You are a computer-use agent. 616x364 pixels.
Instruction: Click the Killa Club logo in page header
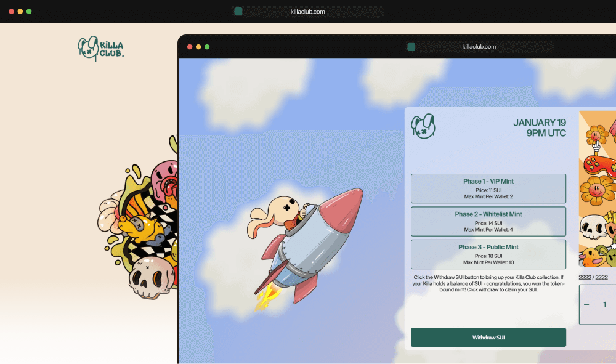(101, 48)
